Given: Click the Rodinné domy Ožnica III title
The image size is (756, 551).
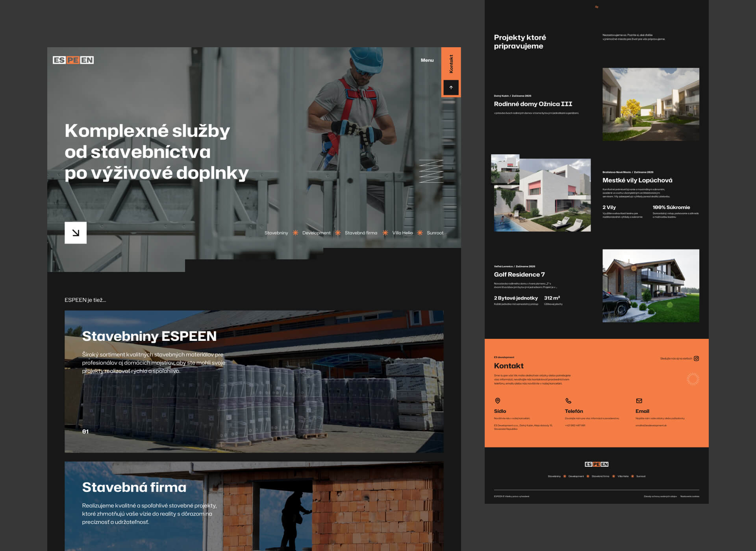Looking at the screenshot, I should (533, 104).
